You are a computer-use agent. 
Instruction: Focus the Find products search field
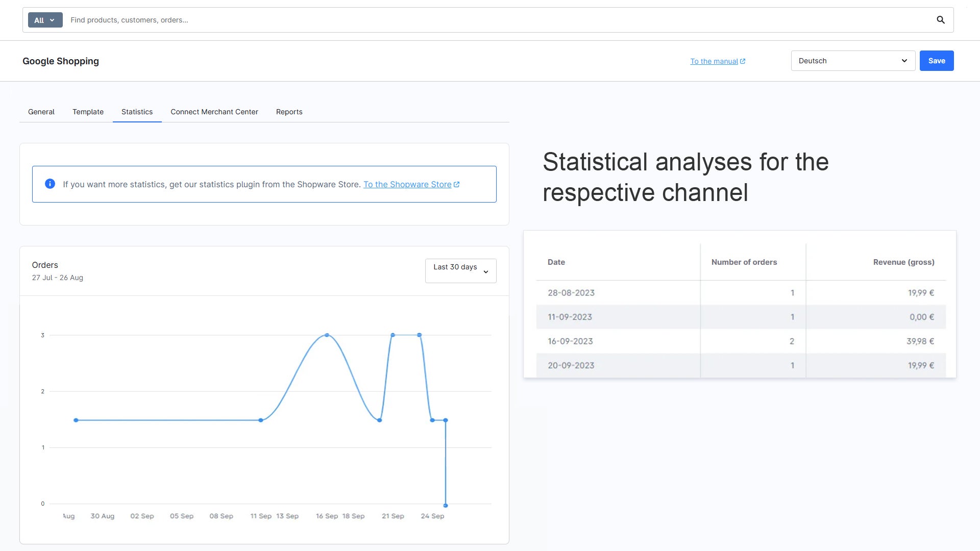point(500,20)
